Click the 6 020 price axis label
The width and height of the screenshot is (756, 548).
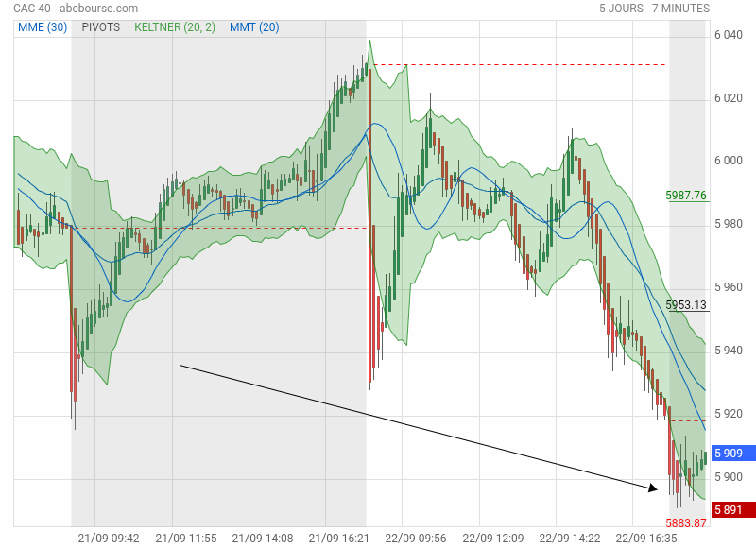(x=729, y=98)
